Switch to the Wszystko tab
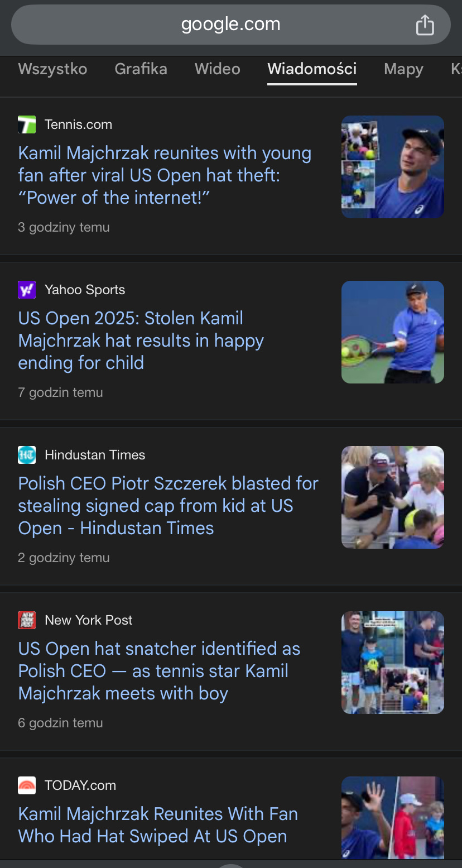This screenshot has width=462, height=868. [x=52, y=69]
